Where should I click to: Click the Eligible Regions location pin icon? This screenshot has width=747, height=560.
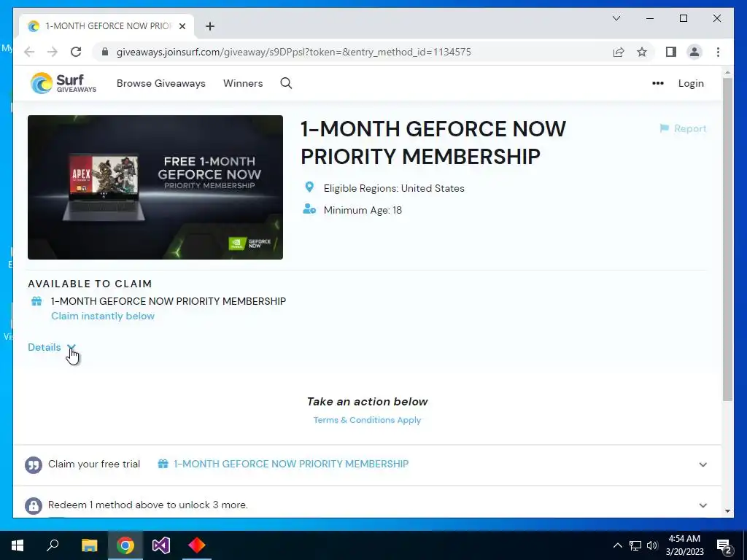coord(309,187)
